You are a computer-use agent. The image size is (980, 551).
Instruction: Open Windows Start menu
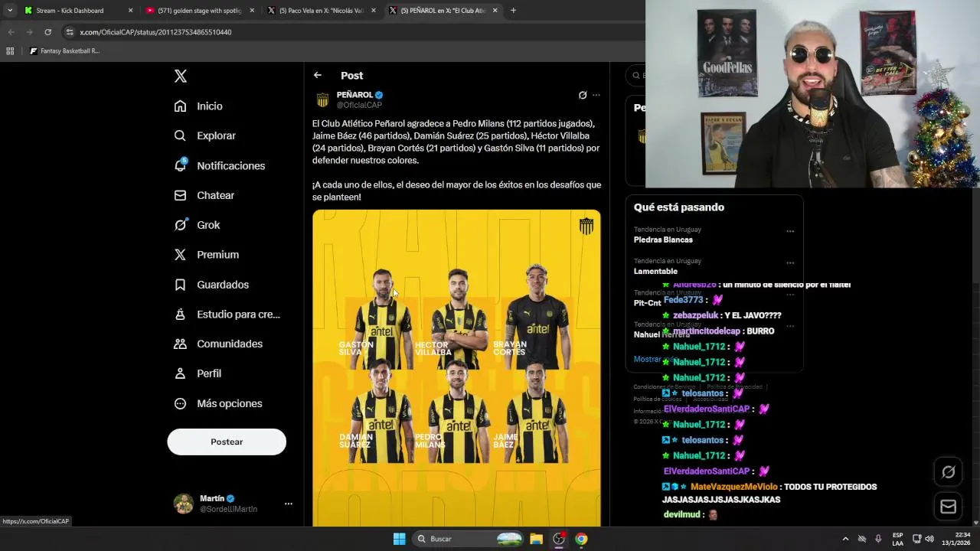[x=399, y=539]
